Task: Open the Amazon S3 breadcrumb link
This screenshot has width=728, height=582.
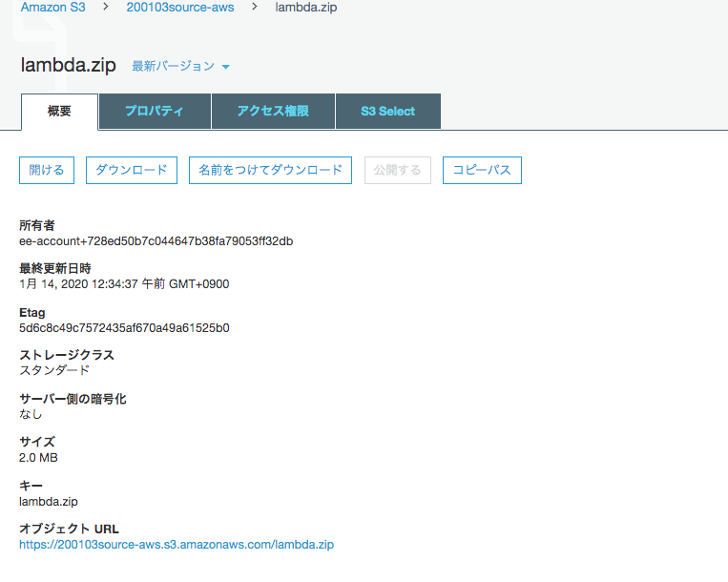Action: click(52, 8)
